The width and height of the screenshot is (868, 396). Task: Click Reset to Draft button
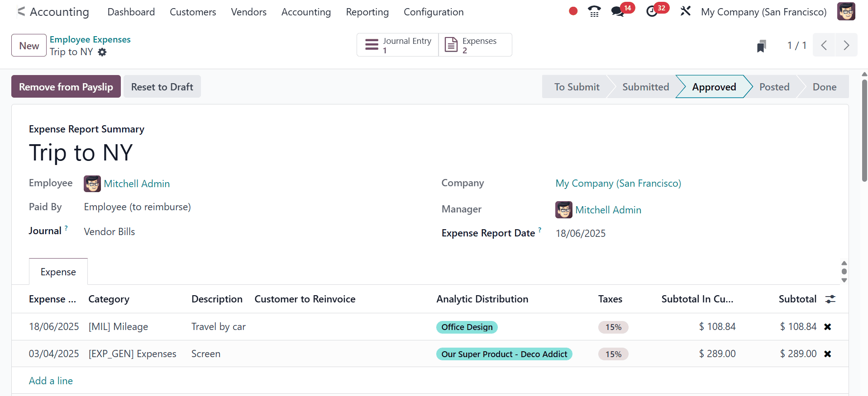pyautogui.click(x=162, y=86)
